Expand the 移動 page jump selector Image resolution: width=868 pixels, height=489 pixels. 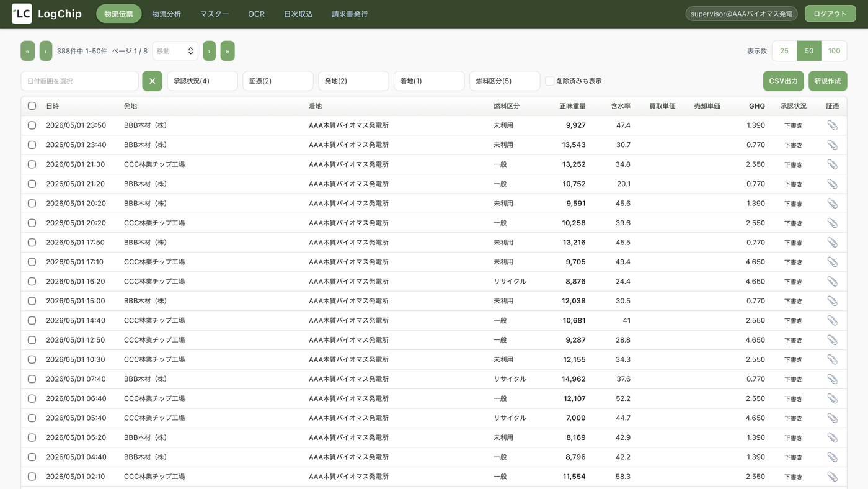pyautogui.click(x=175, y=51)
